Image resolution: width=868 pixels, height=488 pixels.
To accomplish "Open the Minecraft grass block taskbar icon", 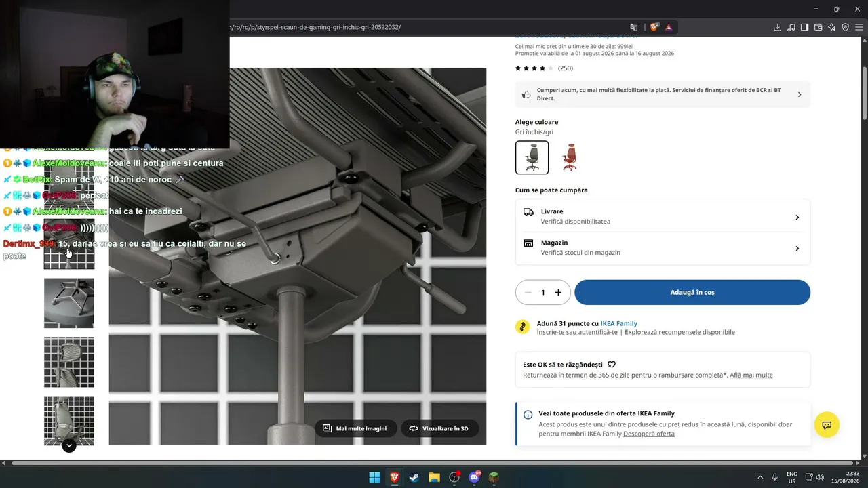I will point(494,477).
